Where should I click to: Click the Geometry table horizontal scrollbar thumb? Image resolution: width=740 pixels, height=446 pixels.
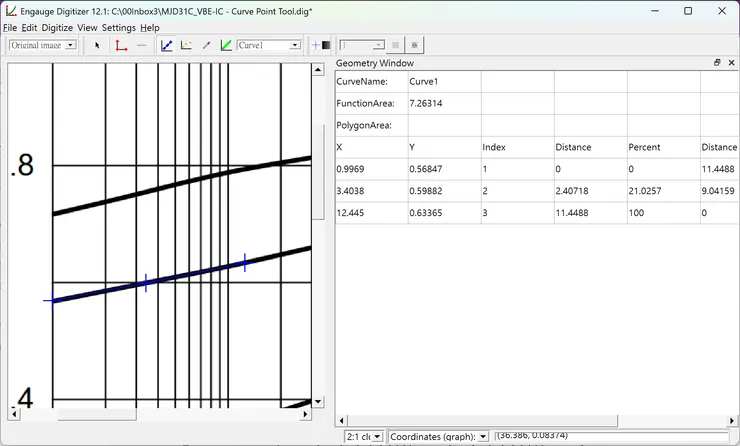coord(482,420)
